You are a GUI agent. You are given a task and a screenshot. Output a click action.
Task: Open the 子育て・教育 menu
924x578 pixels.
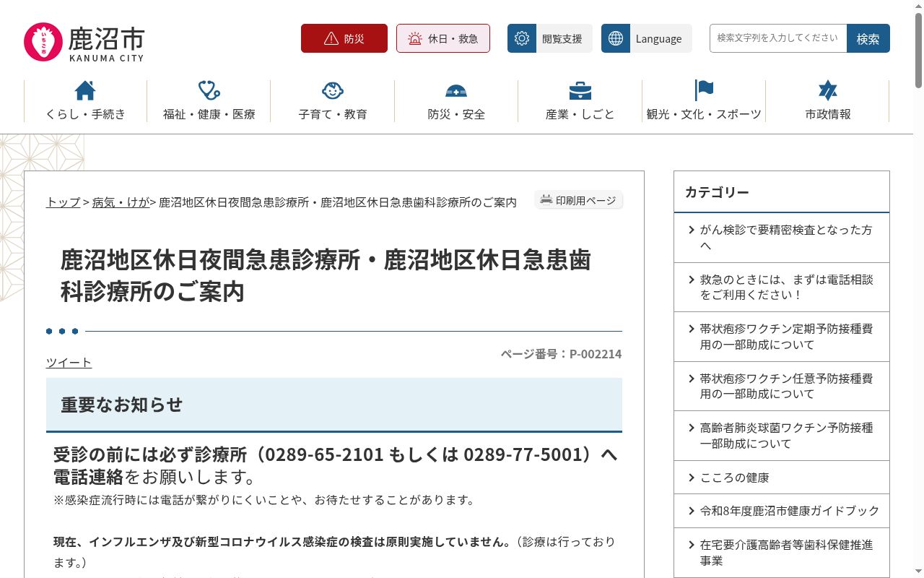point(333,101)
